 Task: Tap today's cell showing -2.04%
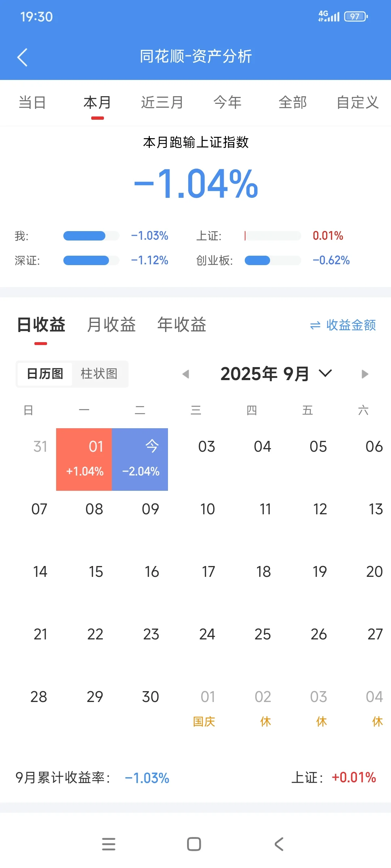[140, 459]
